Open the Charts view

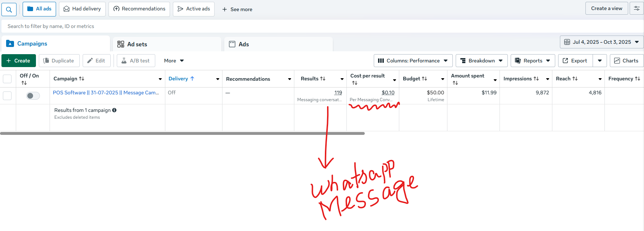tap(626, 61)
